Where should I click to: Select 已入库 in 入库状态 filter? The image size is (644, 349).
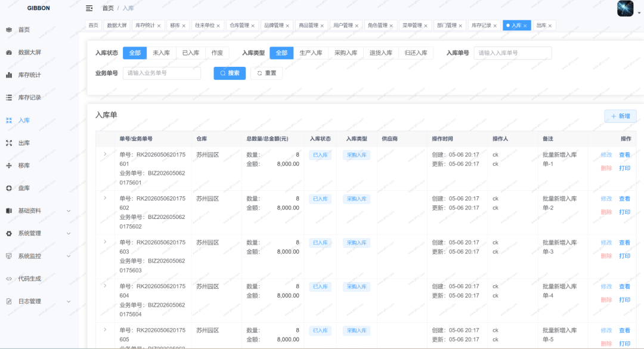point(191,53)
